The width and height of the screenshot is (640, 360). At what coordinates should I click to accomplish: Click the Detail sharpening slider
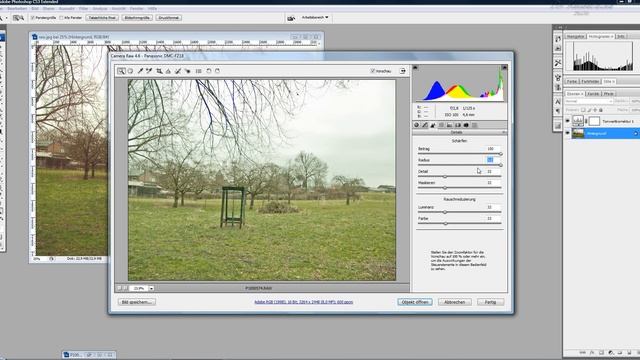pyautogui.click(x=459, y=176)
